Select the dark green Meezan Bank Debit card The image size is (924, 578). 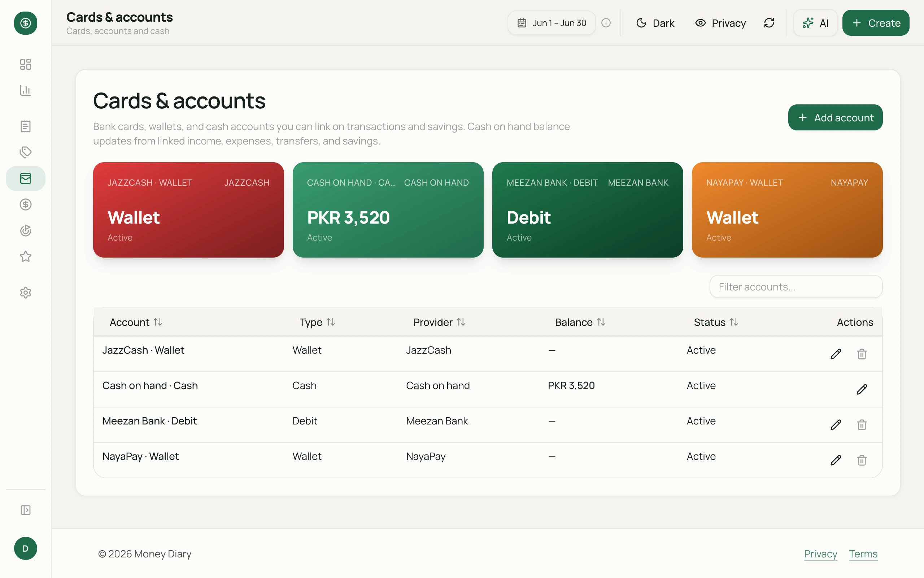(x=588, y=210)
